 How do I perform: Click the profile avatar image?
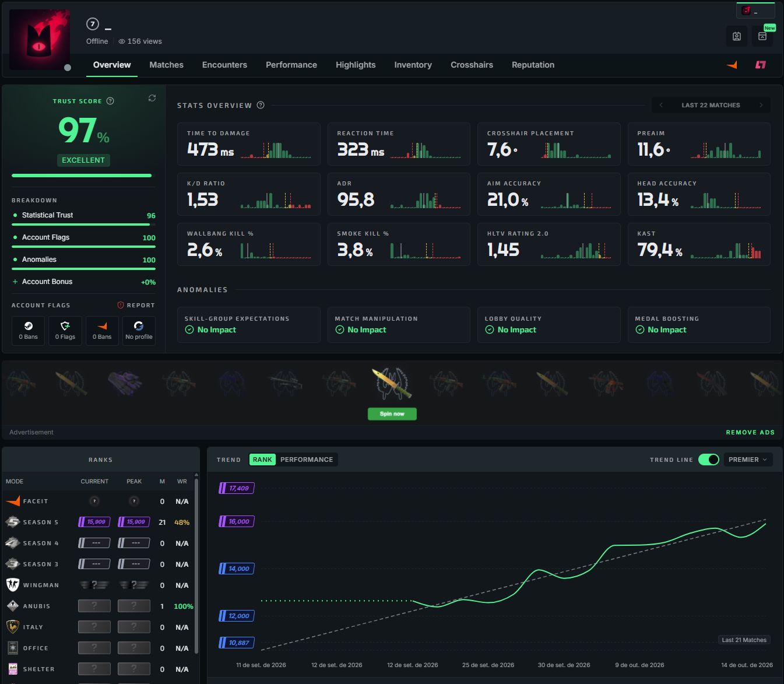click(x=40, y=40)
